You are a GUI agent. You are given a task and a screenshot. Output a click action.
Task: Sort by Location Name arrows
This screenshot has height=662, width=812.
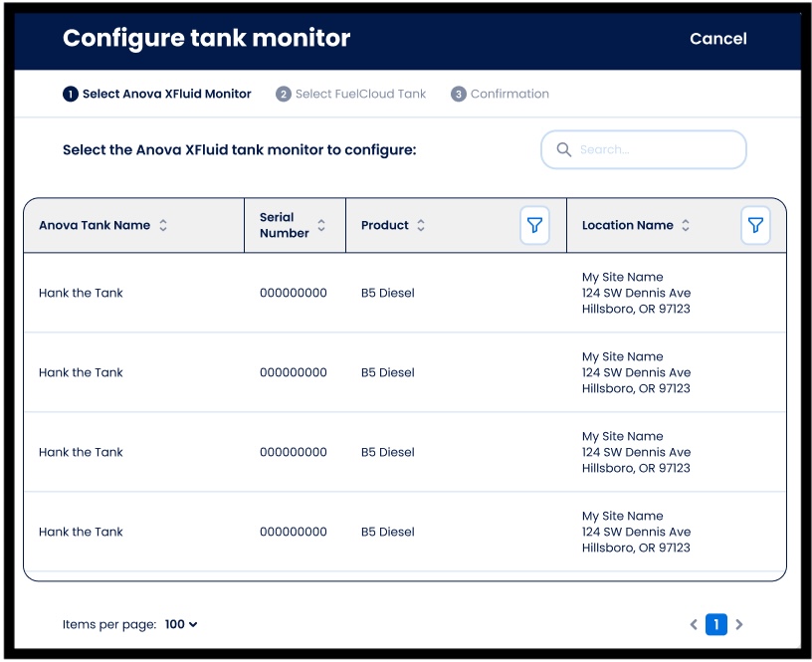tap(686, 225)
